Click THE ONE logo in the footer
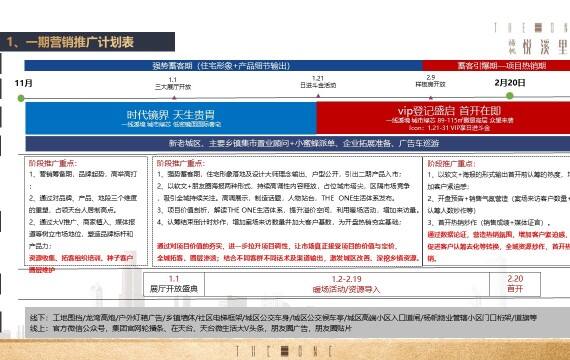Viewport: 570px width, 360px height. pos(284,351)
